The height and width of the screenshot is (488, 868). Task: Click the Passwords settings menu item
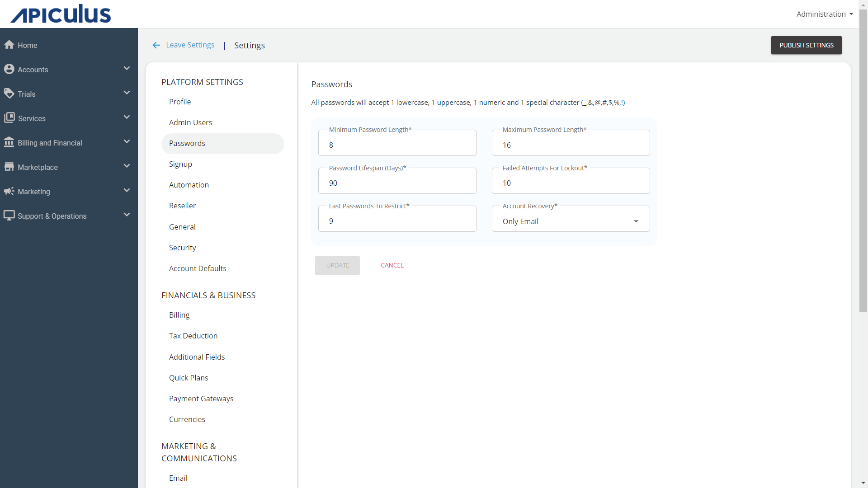click(187, 143)
